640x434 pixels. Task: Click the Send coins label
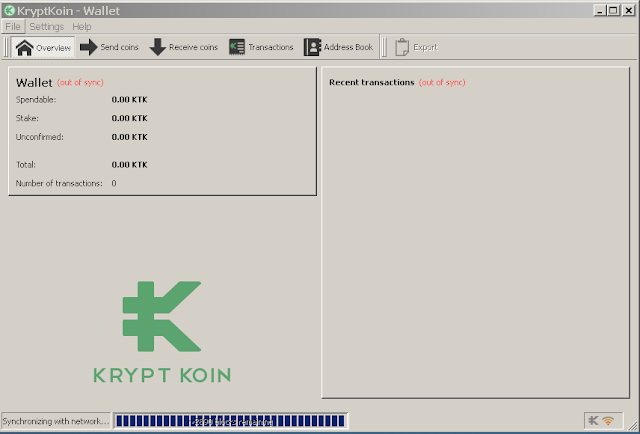click(x=119, y=47)
